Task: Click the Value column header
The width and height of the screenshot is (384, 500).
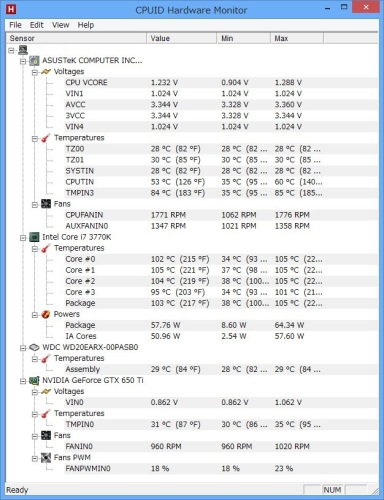Action: coord(182,38)
